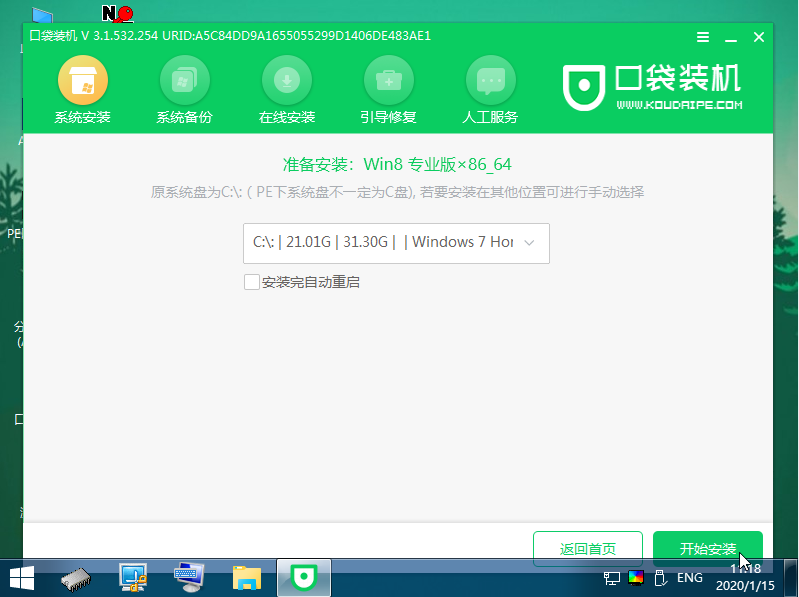
Task: Click 返回首页 to return home
Action: (x=587, y=549)
